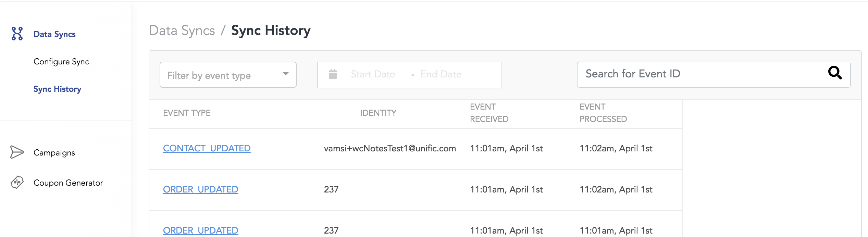Viewport: 868px width, 237px height.
Task: Open the Start Date picker
Action: (x=373, y=74)
